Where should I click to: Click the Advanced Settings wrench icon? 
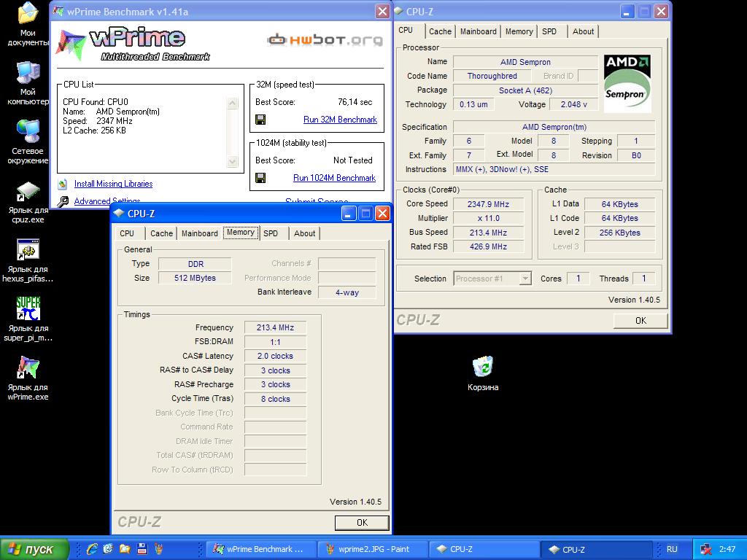pyautogui.click(x=63, y=202)
